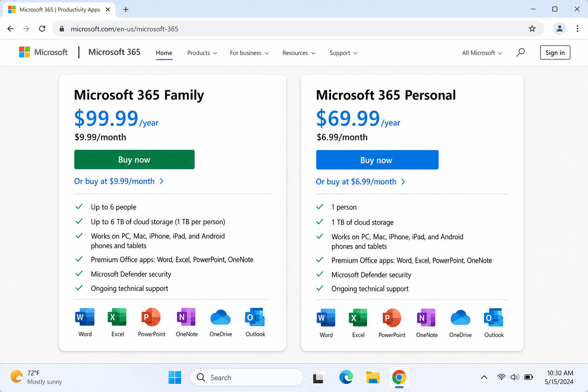The image size is (588, 392).
Task: Show hidden system tray icons
Action: pyautogui.click(x=484, y=377)
